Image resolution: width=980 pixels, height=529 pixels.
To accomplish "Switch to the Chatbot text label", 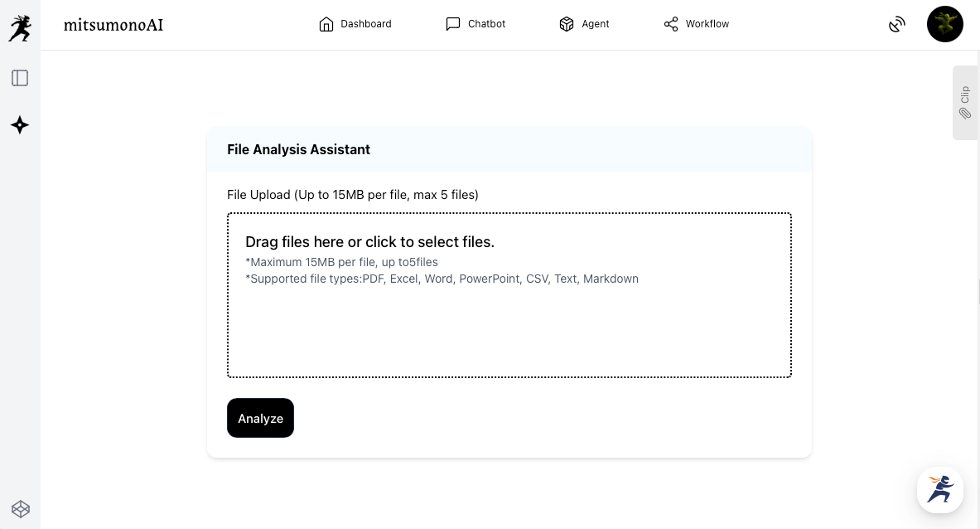I will tap(486, 24).
